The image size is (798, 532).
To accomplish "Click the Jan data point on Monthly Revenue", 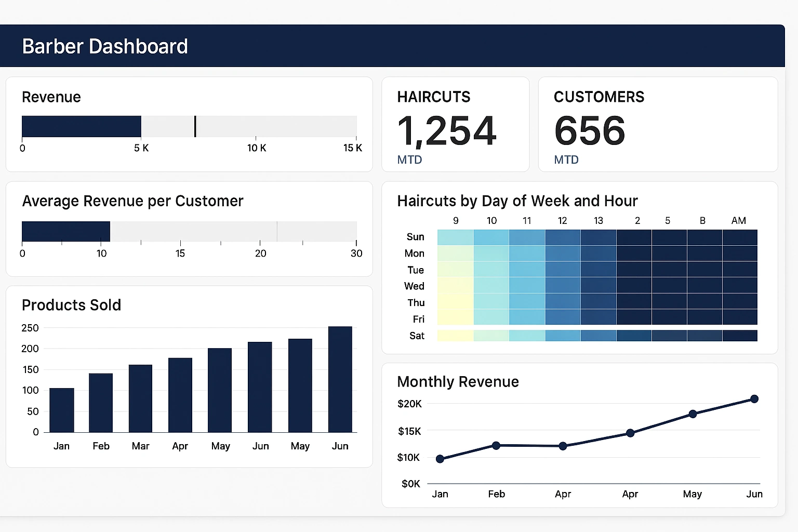I will tap(441, 458).
